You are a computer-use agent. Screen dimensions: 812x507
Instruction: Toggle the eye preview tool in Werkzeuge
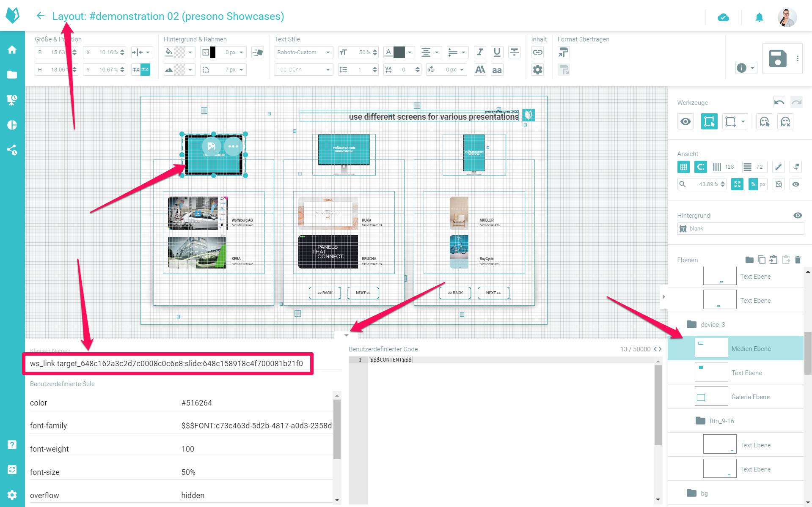click(685, 122)
